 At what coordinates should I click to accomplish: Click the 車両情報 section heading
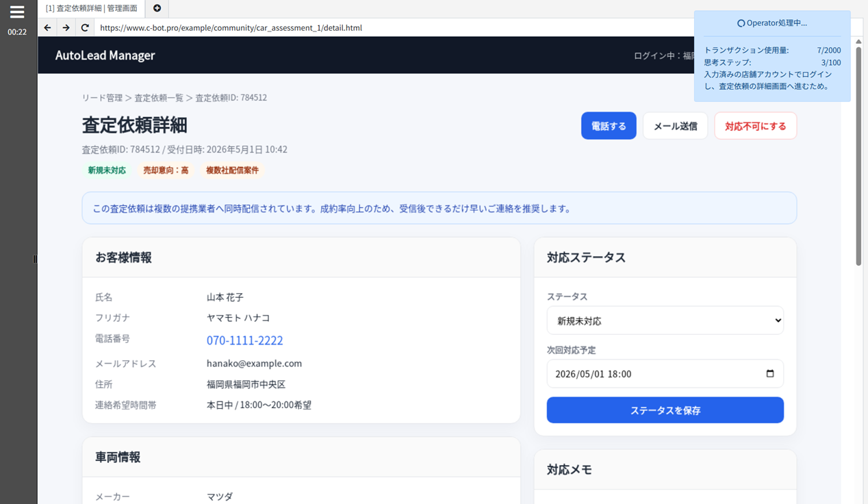(x=118, y=457)
